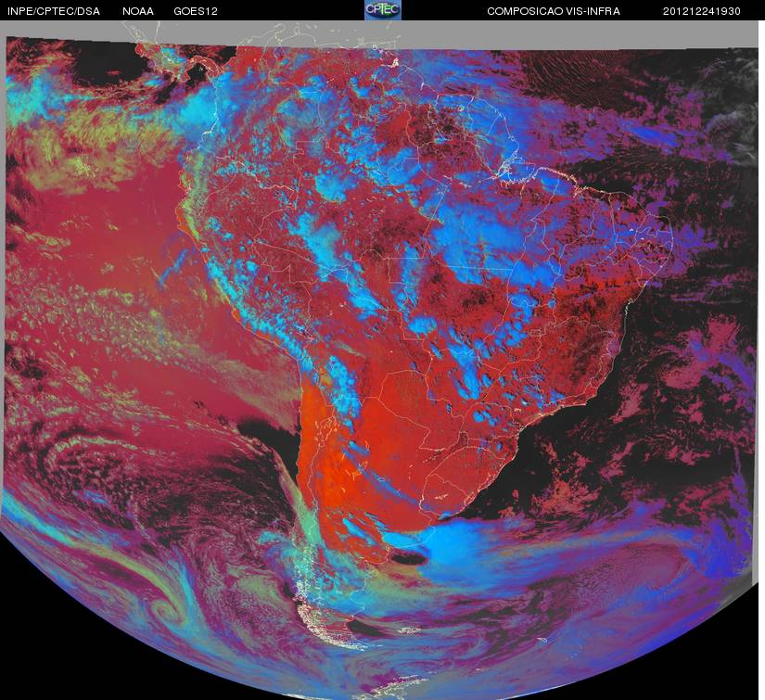Click the GOES12 satellite label
Image resolution: width=765 pixels, height=700 pixels.
(x=196, y=11)
